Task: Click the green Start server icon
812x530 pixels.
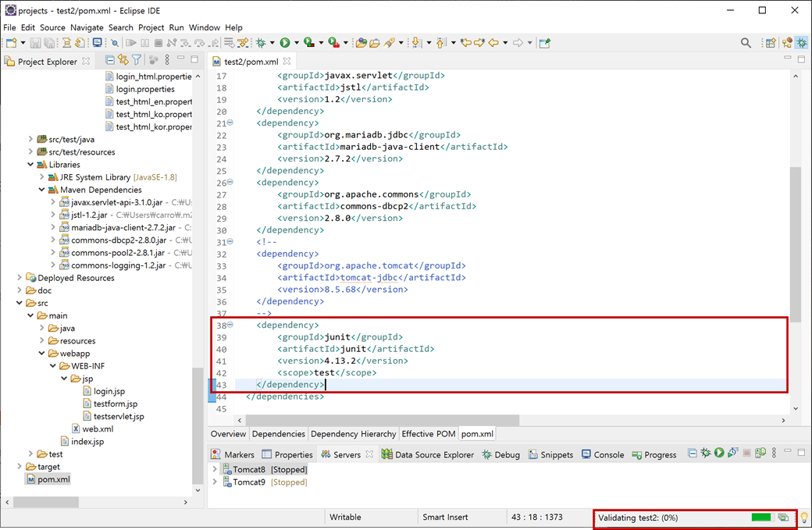Action: 719,453
